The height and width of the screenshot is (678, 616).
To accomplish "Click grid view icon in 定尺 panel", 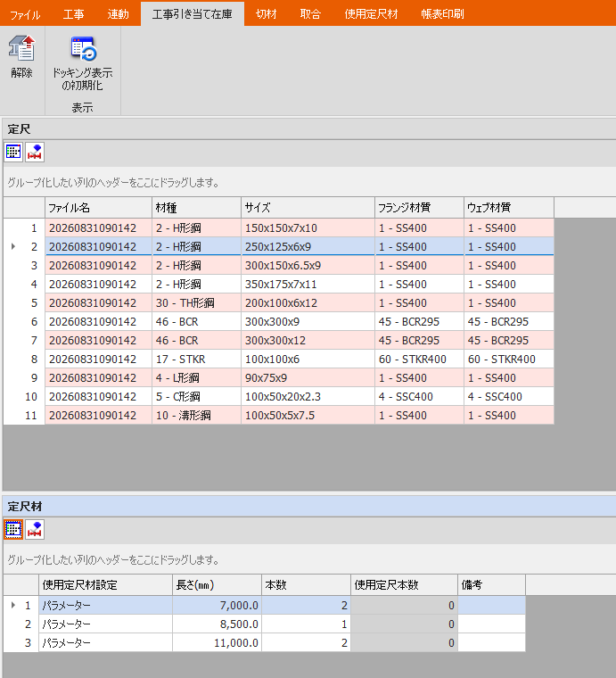I will pyautogui.click(x=13, y=152).
